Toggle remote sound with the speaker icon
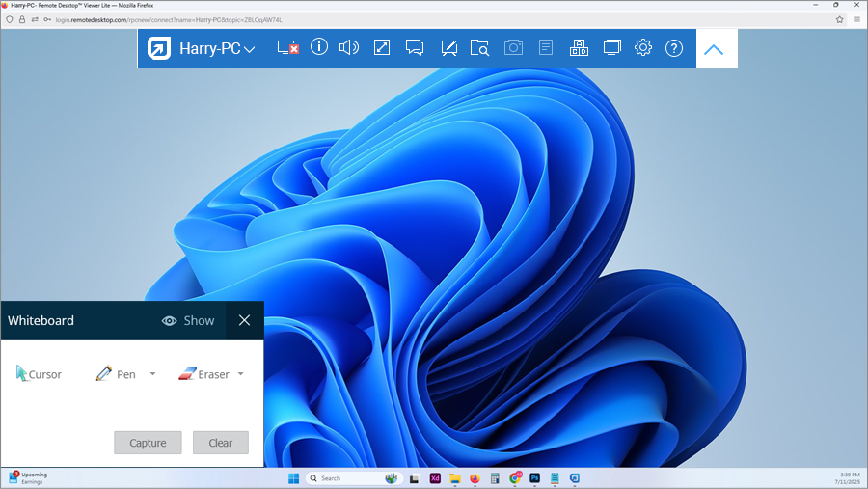This screenshot has height=489, width=868. (x=349, y=48)
